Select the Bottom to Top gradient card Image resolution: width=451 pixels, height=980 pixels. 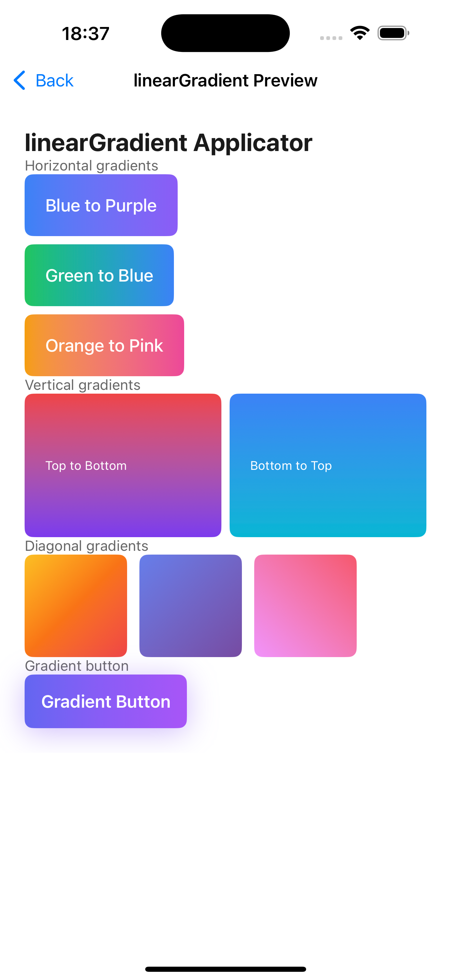pyautogui.click(x=328, y=465)
